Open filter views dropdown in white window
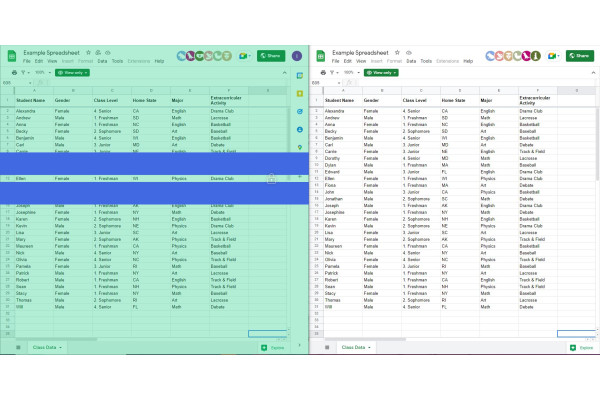Image resolution: width=600 pixels, height=400 pixels. [334, 72]
